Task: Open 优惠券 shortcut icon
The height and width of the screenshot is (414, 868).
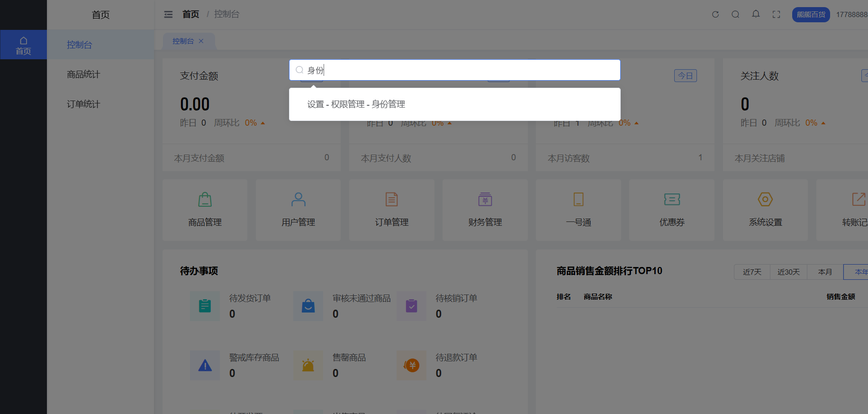Action: (671, 200)
